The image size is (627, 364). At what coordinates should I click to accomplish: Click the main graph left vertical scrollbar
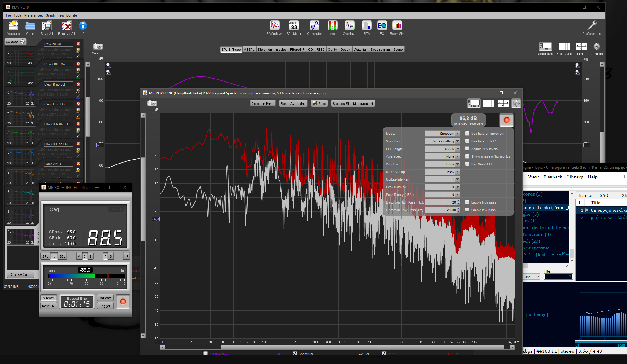coord(88,116)
